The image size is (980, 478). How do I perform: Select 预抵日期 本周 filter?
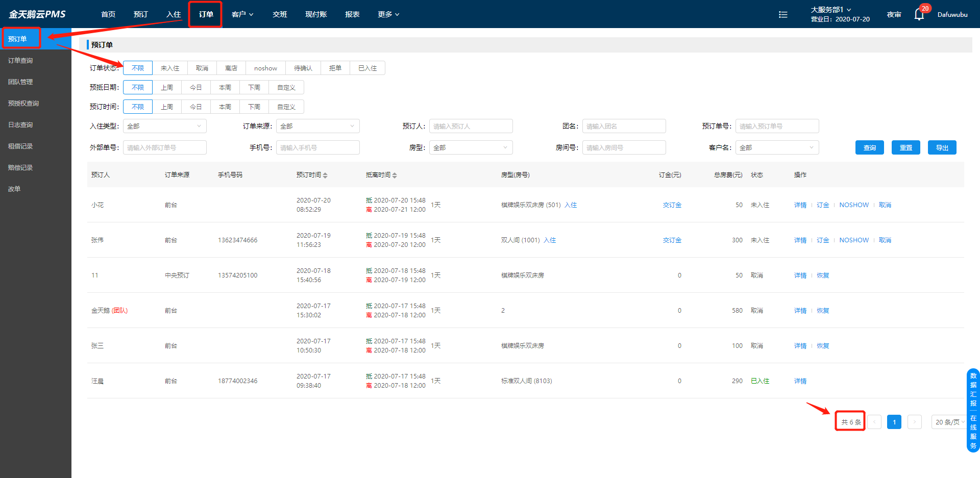tap(225, 87)
